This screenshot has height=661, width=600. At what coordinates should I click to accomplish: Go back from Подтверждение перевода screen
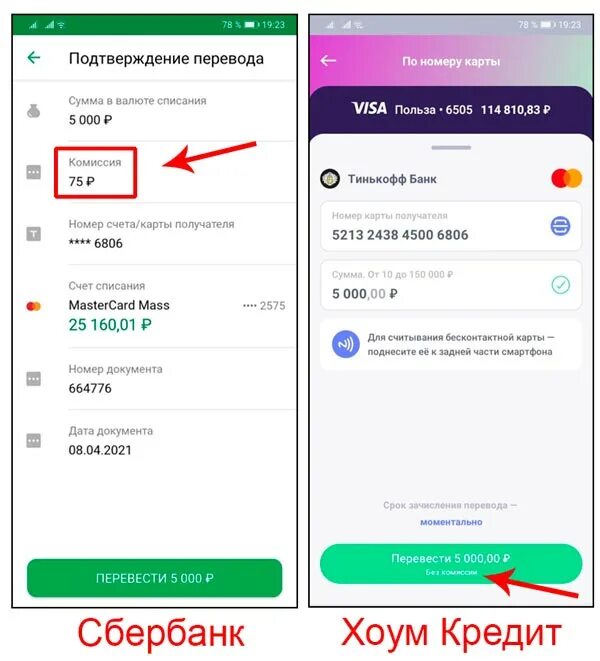click(x=34, y=58)
